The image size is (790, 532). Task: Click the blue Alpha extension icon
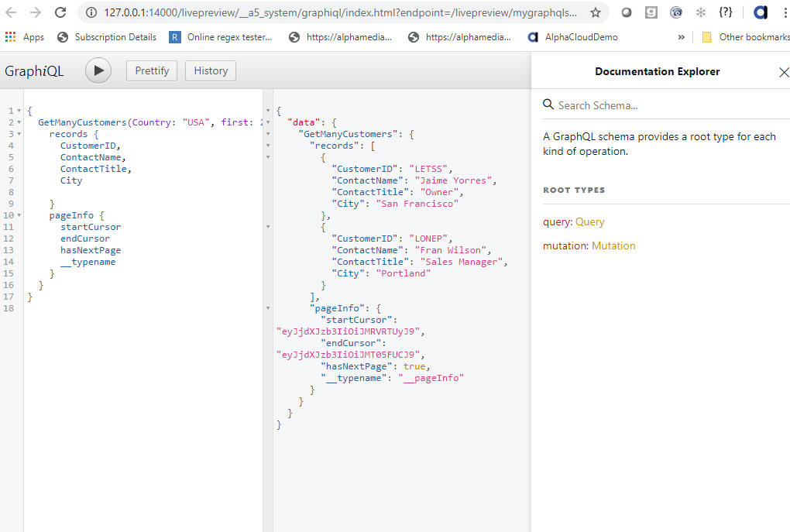pyautogui.click(x=761, y=12)
